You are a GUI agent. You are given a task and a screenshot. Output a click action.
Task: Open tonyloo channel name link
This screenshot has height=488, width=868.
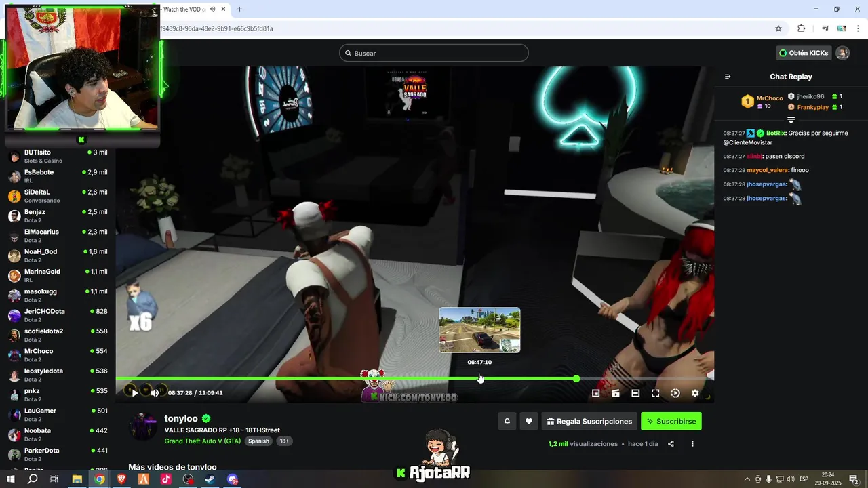[x=182, y=419]
